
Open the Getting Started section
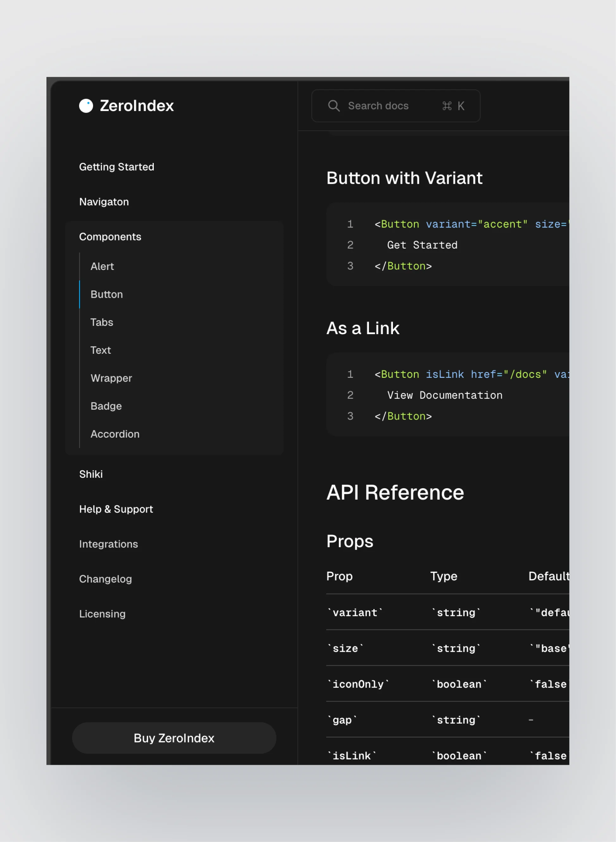(116, 167)
